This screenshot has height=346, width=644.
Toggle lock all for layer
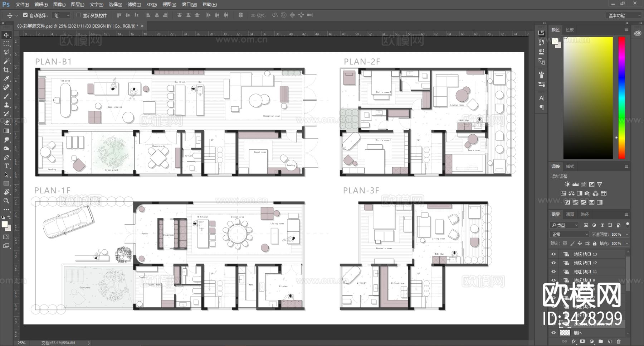tap(595, 244)
